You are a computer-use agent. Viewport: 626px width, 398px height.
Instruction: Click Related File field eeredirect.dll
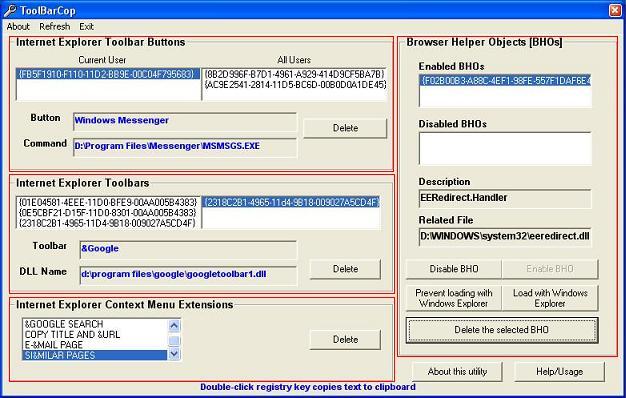[x=505, y=236]
